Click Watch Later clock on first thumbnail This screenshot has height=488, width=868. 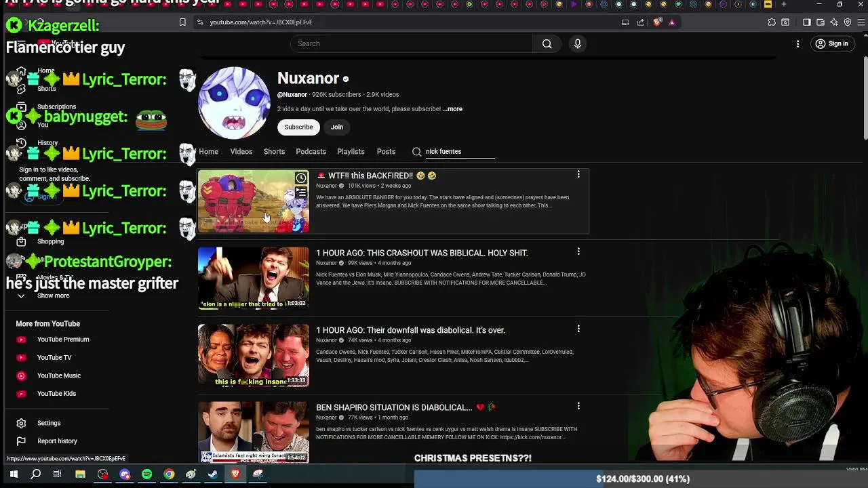pyautogui.click(x=301, y=178)
